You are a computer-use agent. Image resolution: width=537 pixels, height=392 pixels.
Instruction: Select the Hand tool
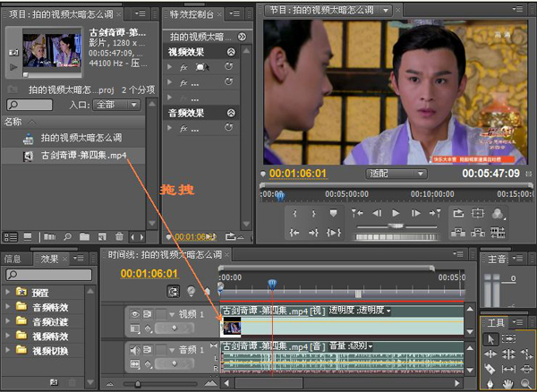tap(508, 384)
